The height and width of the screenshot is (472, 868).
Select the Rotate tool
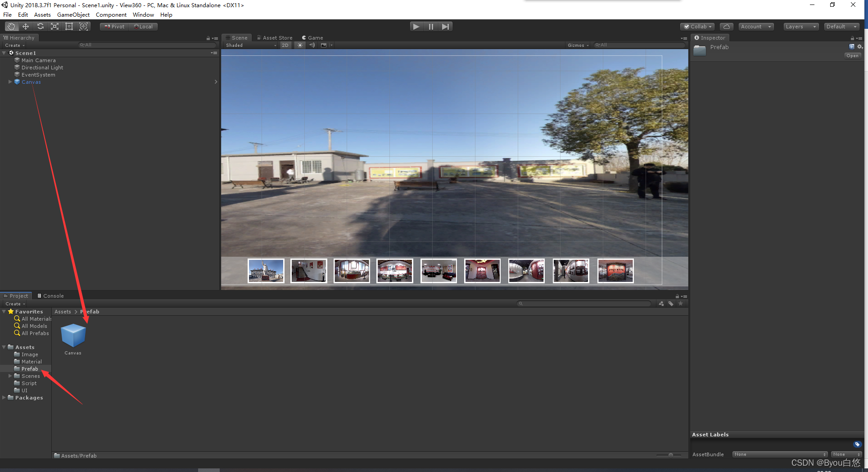click(40, 27)
